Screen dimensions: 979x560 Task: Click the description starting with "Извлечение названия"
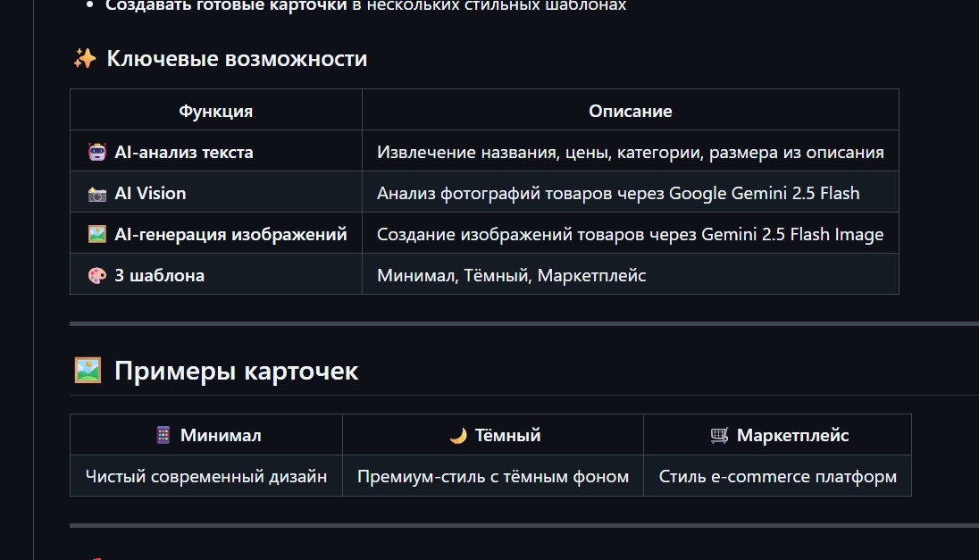(630, 152)
